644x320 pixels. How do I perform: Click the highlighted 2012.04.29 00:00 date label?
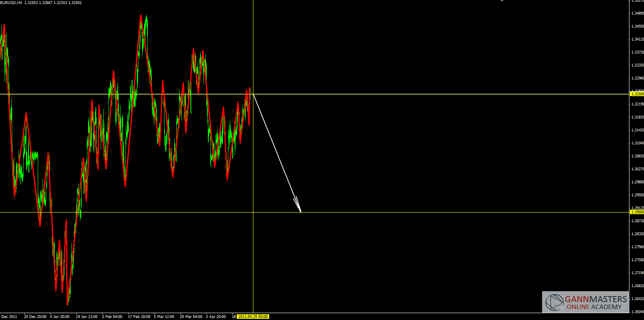tap(253, 317)
